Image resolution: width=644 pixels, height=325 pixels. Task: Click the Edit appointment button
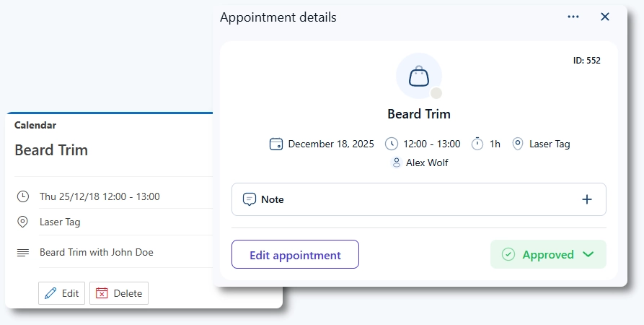(295, 254)
